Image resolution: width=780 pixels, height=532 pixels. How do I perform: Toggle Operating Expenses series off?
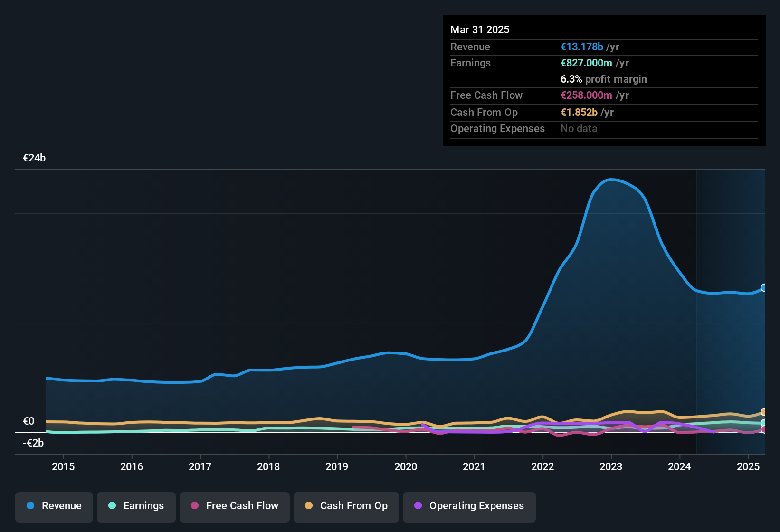click(469, 506)
